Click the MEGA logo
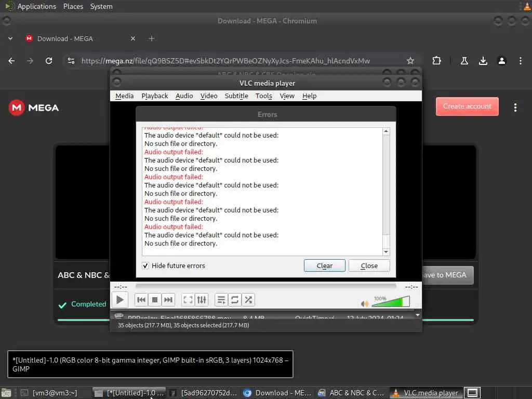532x399 pixels. click(34, 108)
